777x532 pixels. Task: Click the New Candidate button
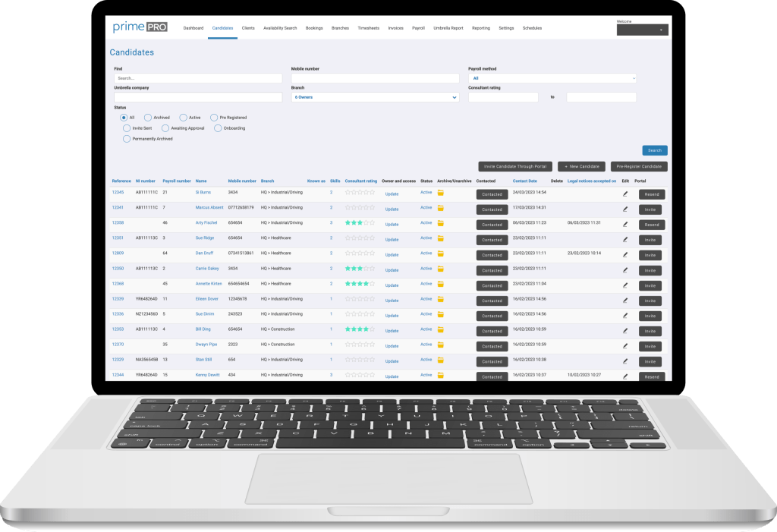582,167
